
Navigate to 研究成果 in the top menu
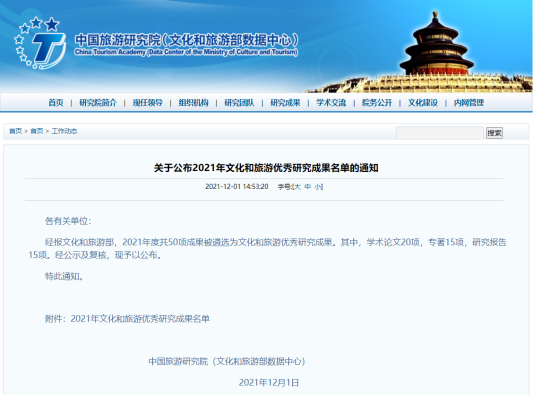click(285, 102)
